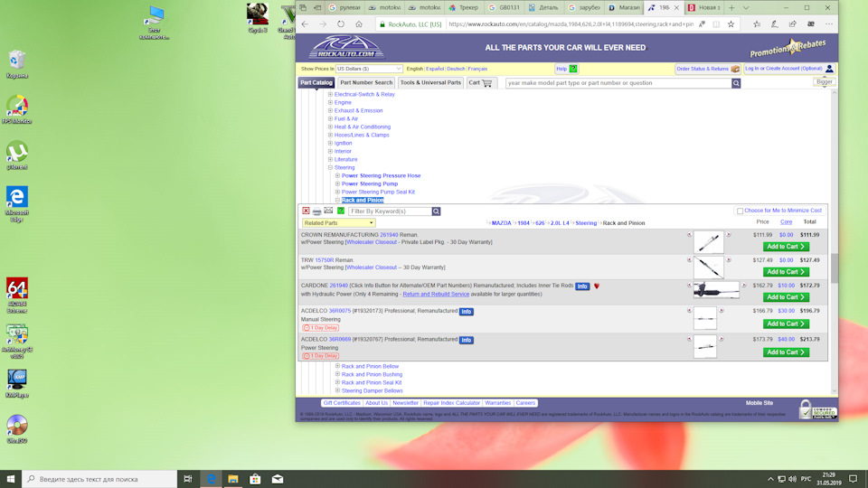Expand Fuel & Air category
Screen dimensions: 868x488
[331, 118]
